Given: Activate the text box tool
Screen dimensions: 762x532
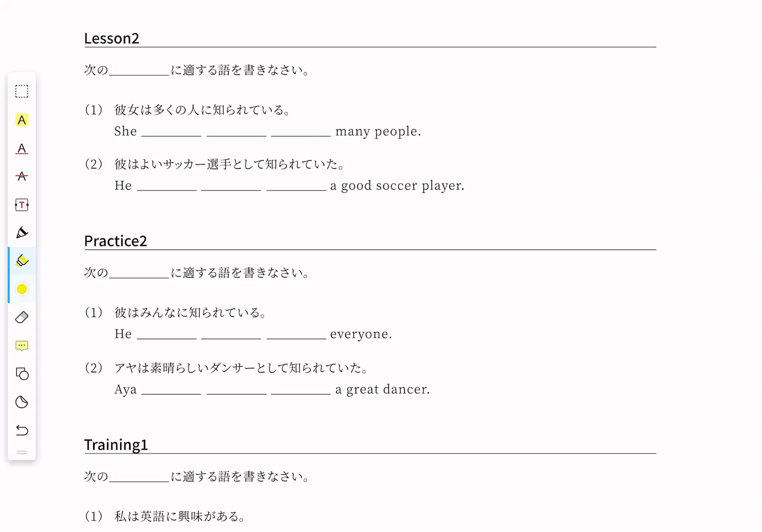Looking at the screenshot, I should pos(22,205).
